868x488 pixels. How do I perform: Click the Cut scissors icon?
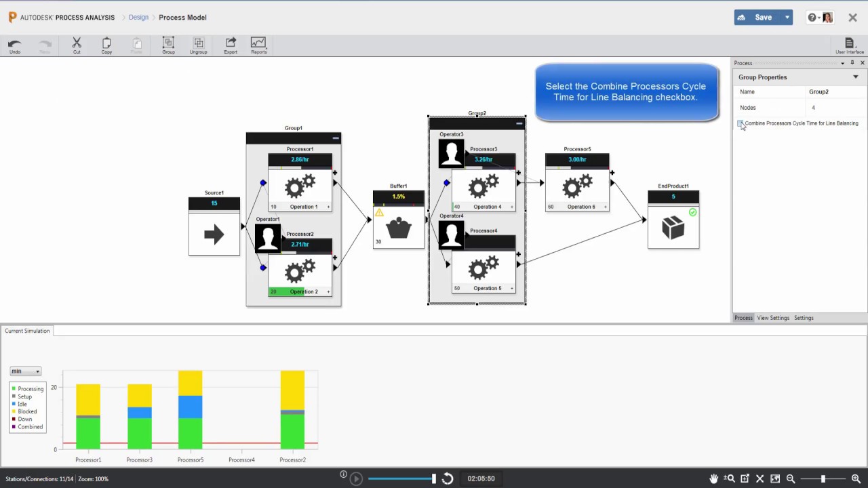coord(77,43)
